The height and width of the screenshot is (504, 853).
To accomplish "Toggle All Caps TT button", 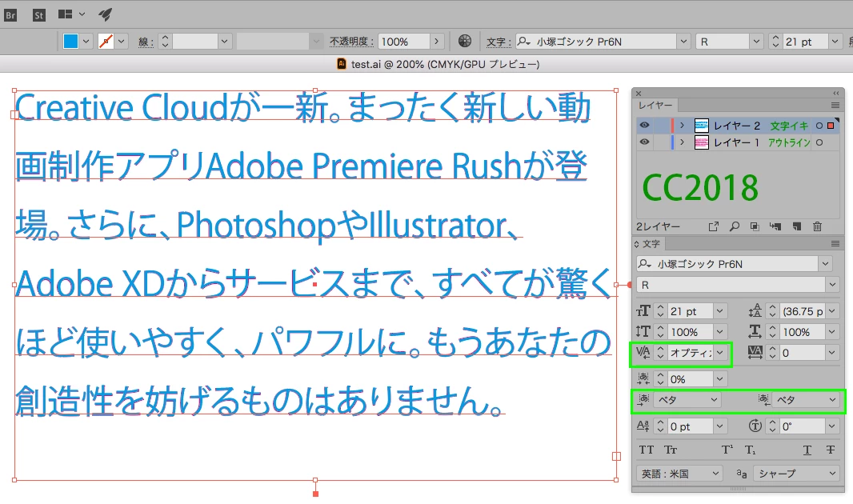I will 647,450.
